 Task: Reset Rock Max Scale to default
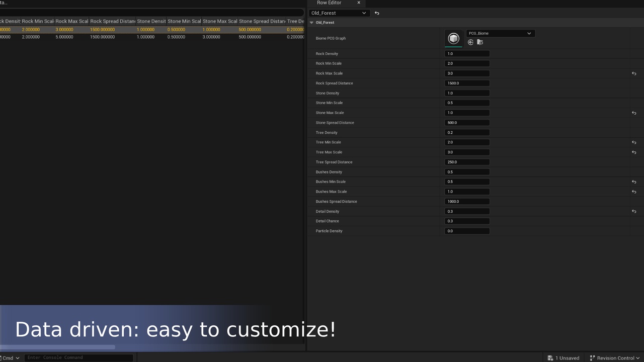click(x=634, y=73)
